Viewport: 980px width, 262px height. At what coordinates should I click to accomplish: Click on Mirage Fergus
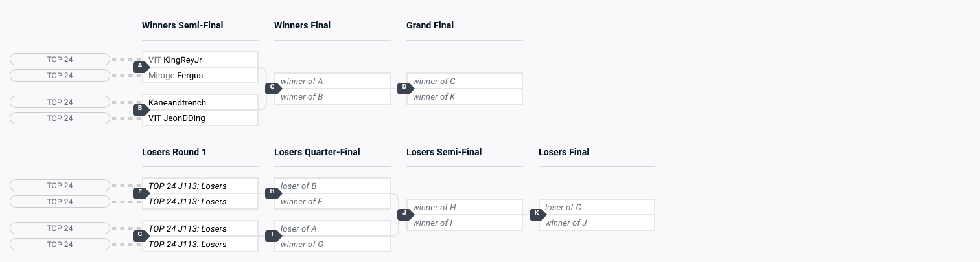(200, 76)
